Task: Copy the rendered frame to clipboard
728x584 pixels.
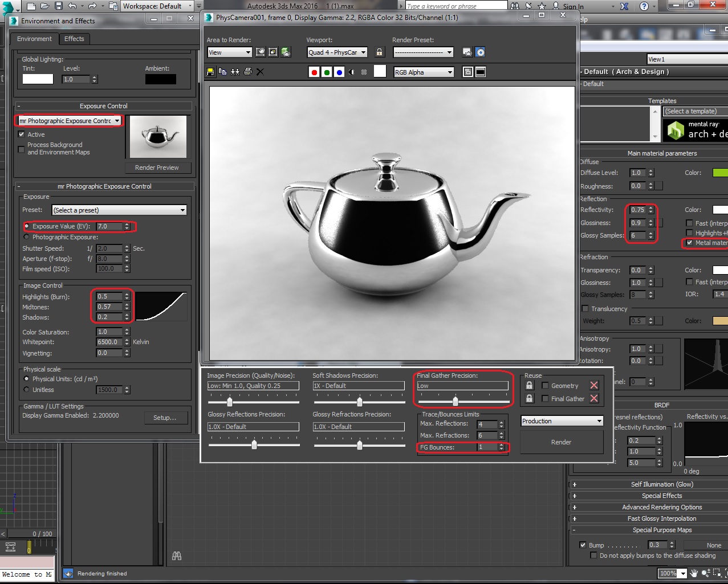Action: tap(222, 71)
